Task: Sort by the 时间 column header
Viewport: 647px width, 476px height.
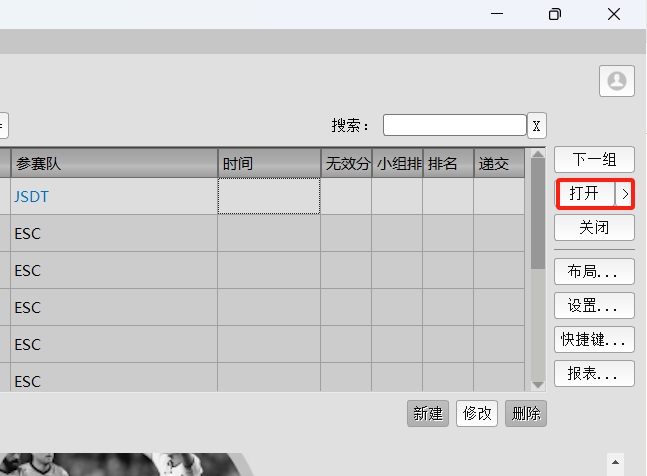Action: (x=268, y=164)
